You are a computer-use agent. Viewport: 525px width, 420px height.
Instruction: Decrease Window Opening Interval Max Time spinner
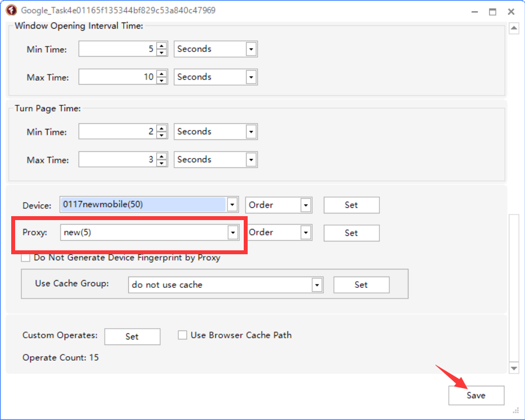click(x=162, y=81)
